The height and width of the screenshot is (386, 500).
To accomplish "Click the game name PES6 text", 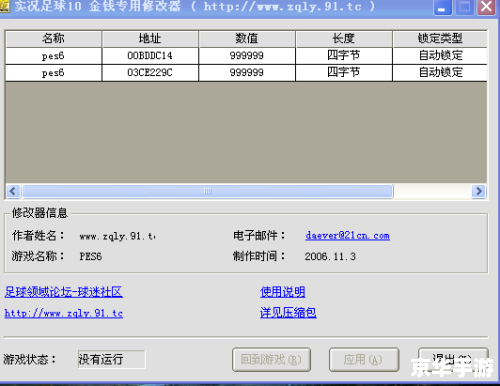I will coord(90,256).
